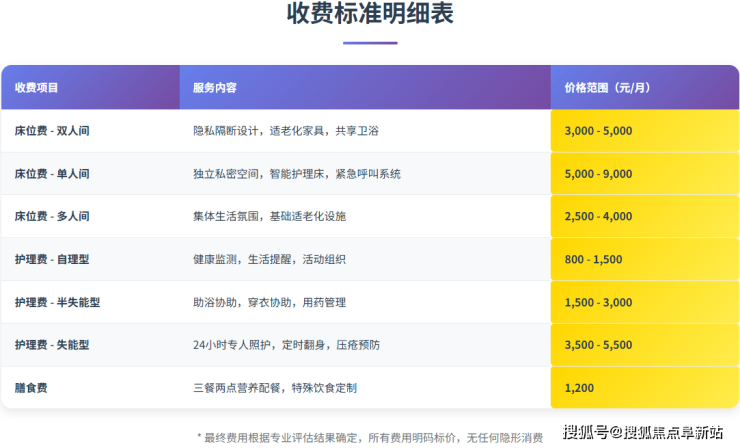This screenshot has width=740, height=448.
Task: Click the 收费标准明细表 title
Action: coord(369,17)
